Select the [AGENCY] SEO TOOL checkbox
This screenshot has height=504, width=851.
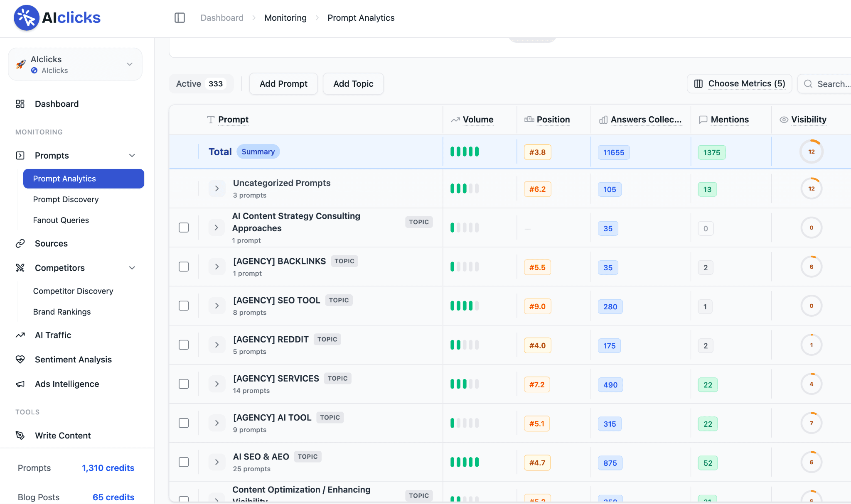point(184,306)
